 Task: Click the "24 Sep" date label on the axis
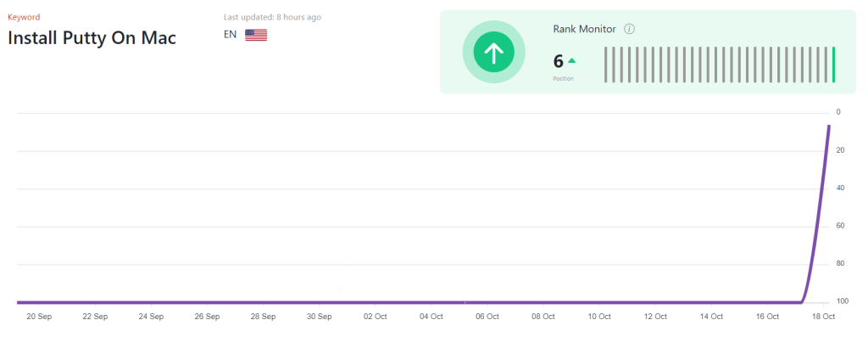click(x=151, y=317)
